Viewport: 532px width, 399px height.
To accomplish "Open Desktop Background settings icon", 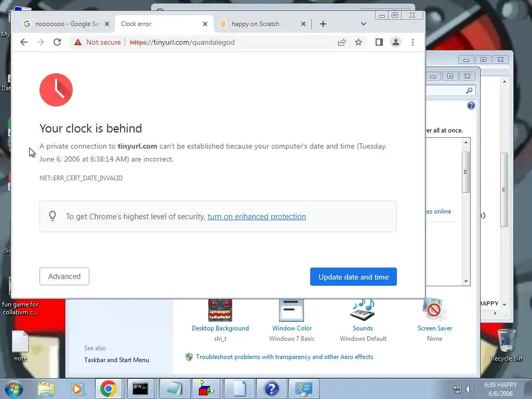I will tap(220, 310).
